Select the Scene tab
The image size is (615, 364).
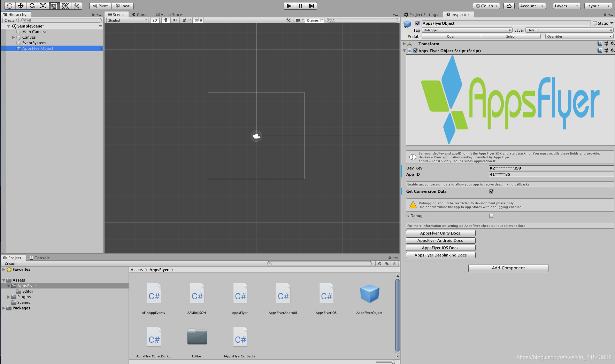[116, 15]
